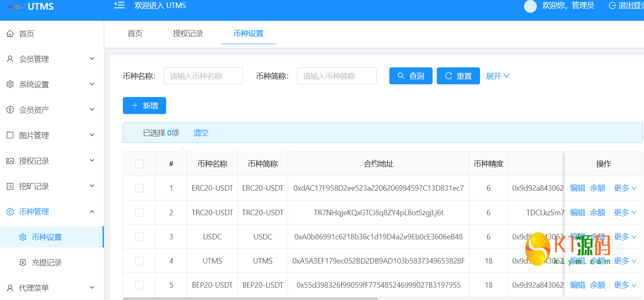Image resolution: width=644 pixels, height=300 pixels.
Task: Click the reload icon in 重置 button
Action: (448, 76)
